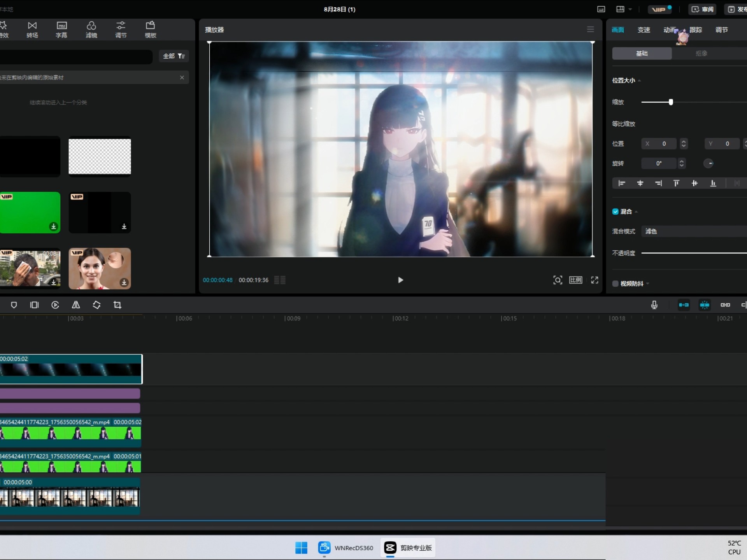Screen dimensions: 747x560
Task: Click the player zoom-to-fit focus icon
Action: [x=558, y=280]
